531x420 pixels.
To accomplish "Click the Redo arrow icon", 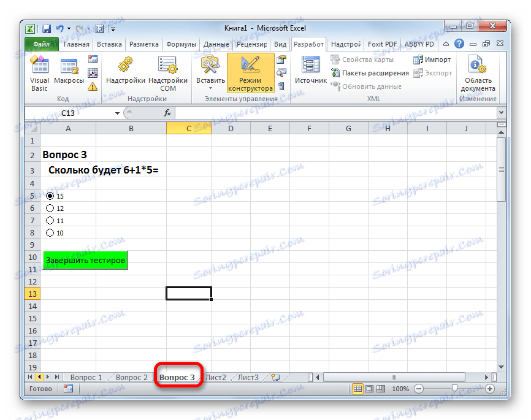I will pos(80,29).
